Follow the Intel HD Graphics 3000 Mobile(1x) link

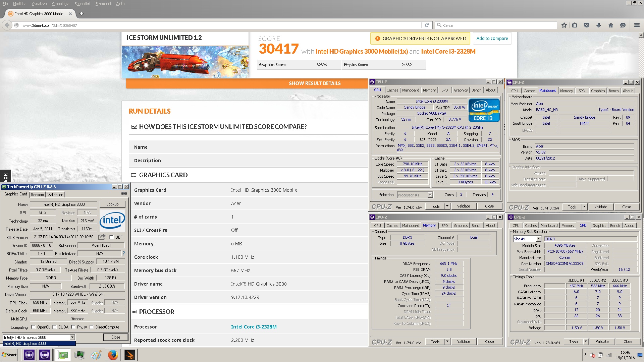pos(362,51)
